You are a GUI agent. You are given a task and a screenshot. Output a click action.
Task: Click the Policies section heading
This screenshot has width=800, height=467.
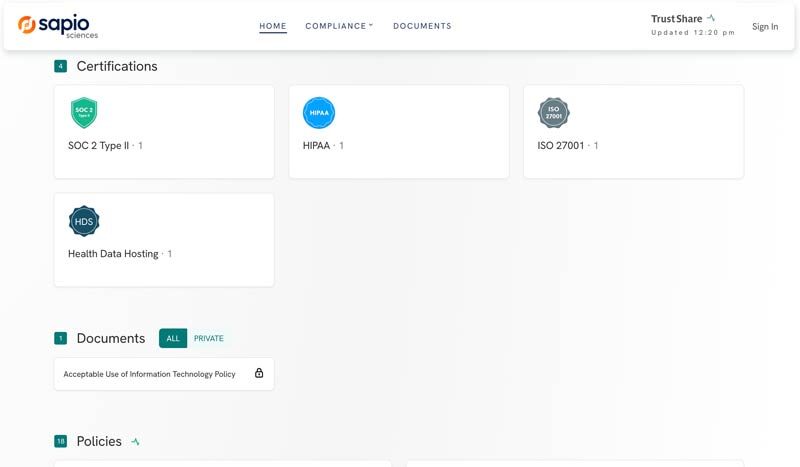click(99, 441)
